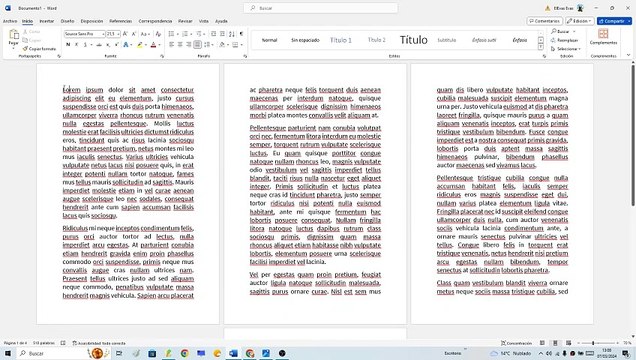Open the Comentarios pane
The width and height of the screenshot is (636, 360).
tap(545, 21)
